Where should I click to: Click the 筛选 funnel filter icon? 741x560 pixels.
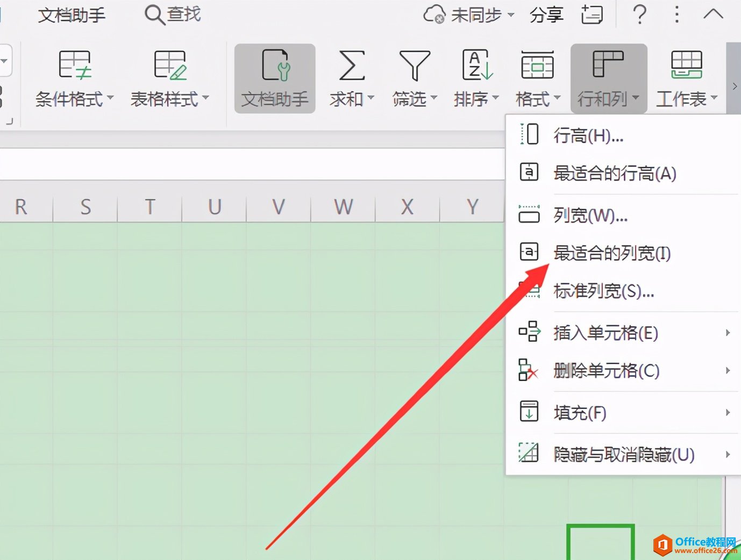pyautogui.click(x=415, y=66)
